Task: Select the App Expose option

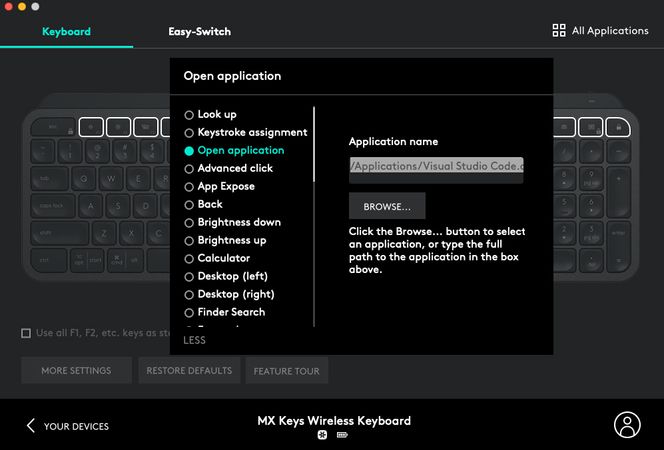Action: tap(219, 186)
